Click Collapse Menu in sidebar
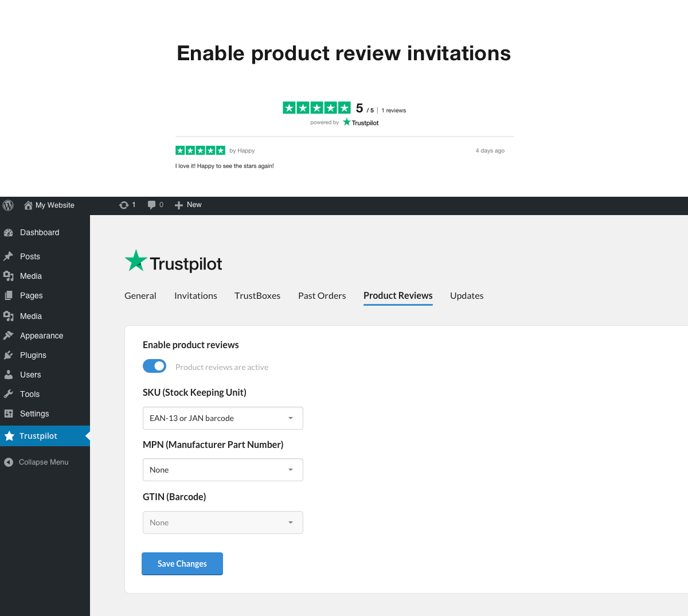The width and height of the screenshot is (688, 616). click(44, 462)
